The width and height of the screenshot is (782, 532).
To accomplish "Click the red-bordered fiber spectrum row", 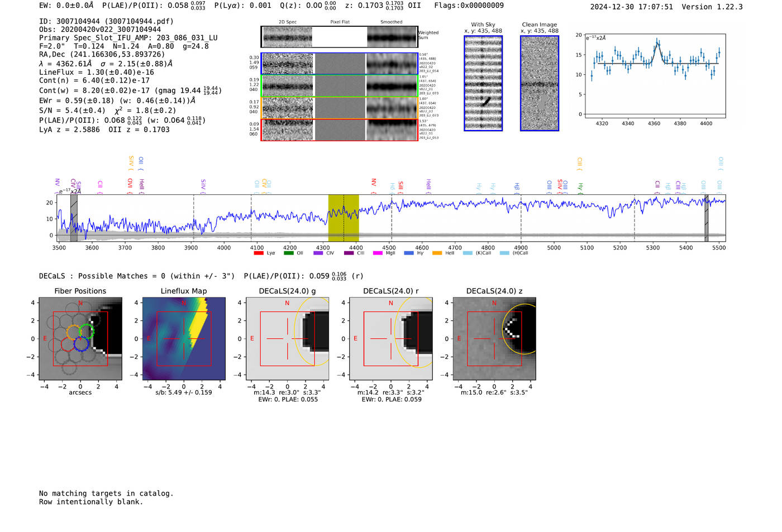I will [340, 130].
